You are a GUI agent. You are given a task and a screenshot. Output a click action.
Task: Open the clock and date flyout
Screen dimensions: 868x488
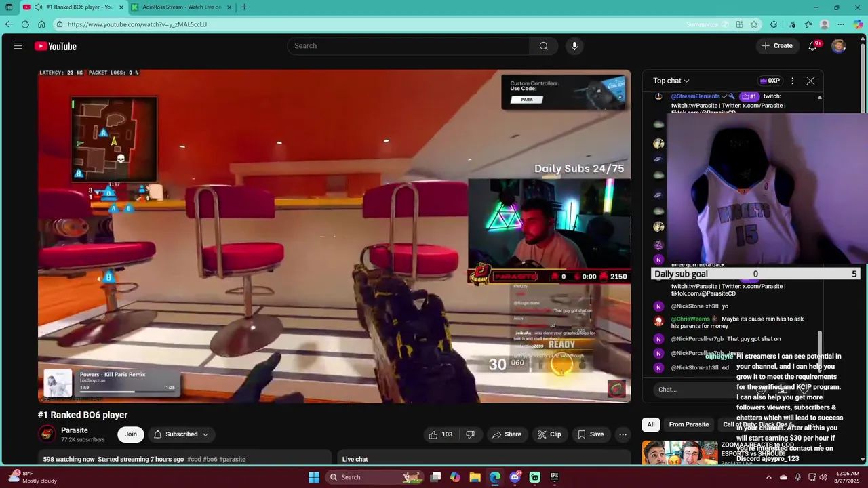coord(848,477)
